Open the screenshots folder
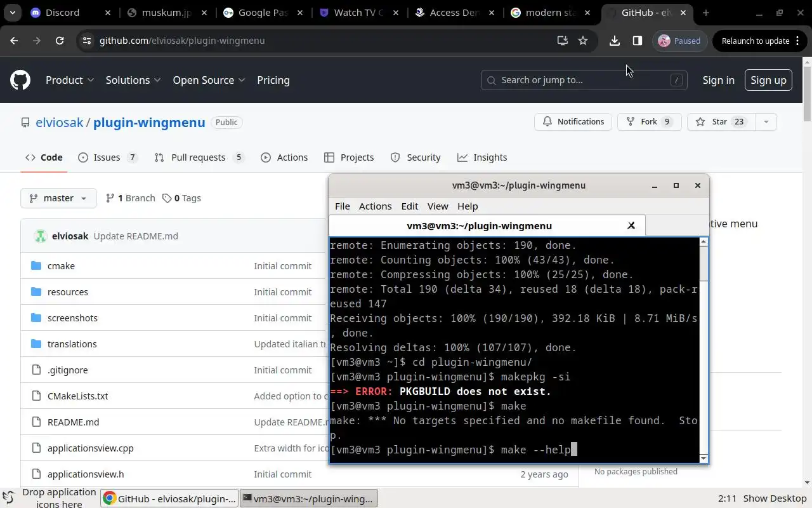The image size is (812, 508). point(72,318)
